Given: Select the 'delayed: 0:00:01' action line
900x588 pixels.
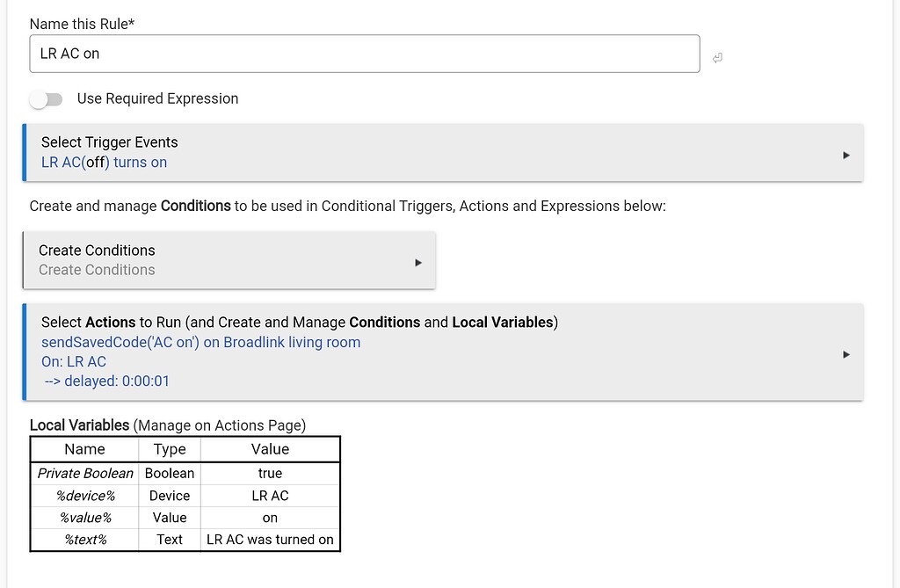Looking at the screenshot, I should 106,381.
